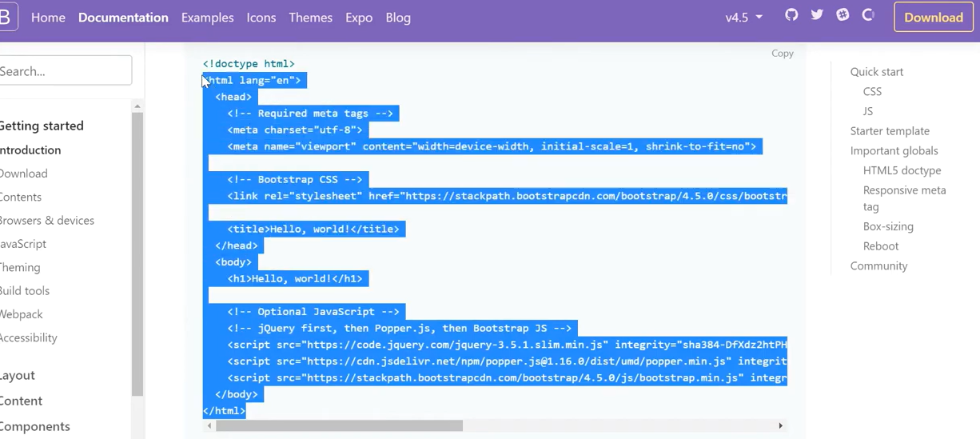This screenshot has width=980, height=439.
Task: Open the Download sidebar link
Action: click(24, 174)
